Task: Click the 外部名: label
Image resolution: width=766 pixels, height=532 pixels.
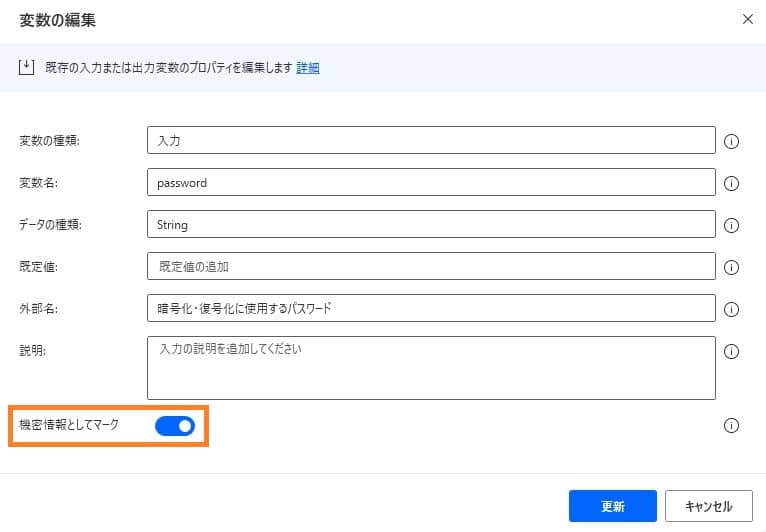Action: 39,309
